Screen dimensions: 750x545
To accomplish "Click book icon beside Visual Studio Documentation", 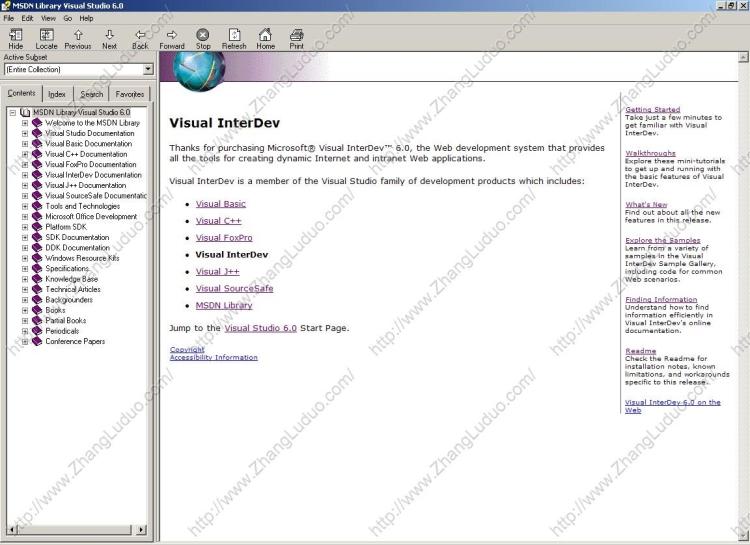I will coord(37,133).
